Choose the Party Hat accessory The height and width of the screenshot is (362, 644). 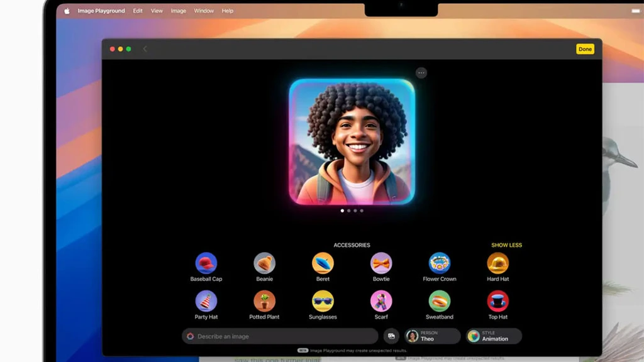pyautogui.click(x=206, y=301)
